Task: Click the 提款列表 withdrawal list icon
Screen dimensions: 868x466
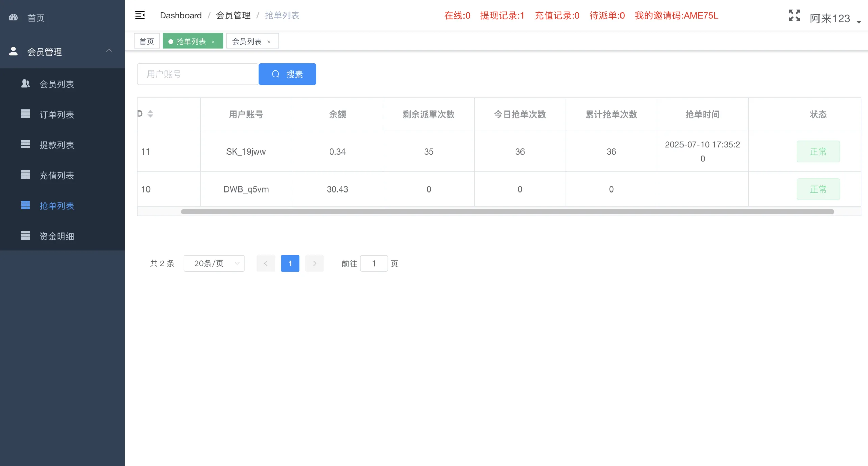Action: (x=26, y=144)
